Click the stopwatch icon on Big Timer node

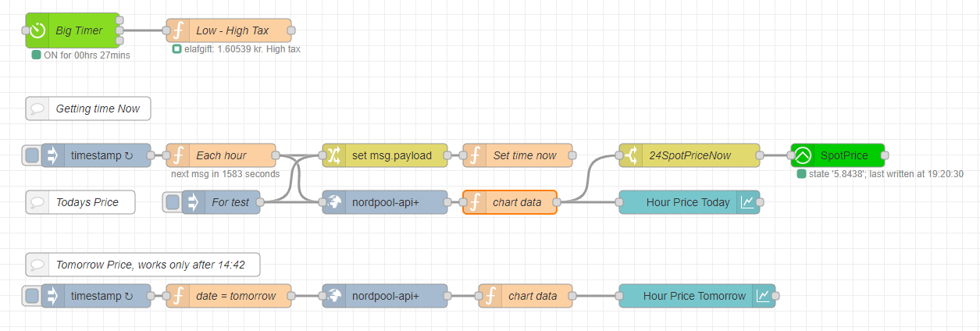point(37,30)
